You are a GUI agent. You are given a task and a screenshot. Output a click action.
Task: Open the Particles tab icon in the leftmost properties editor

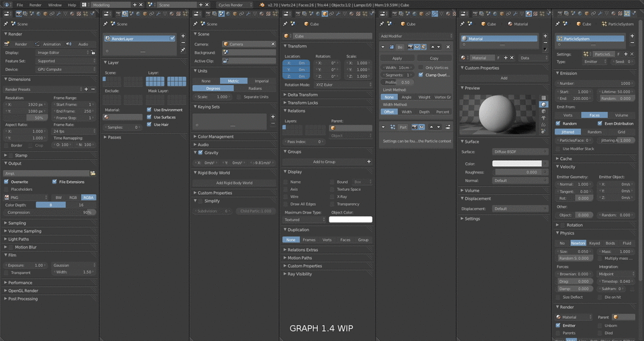[x=85, y=13]
